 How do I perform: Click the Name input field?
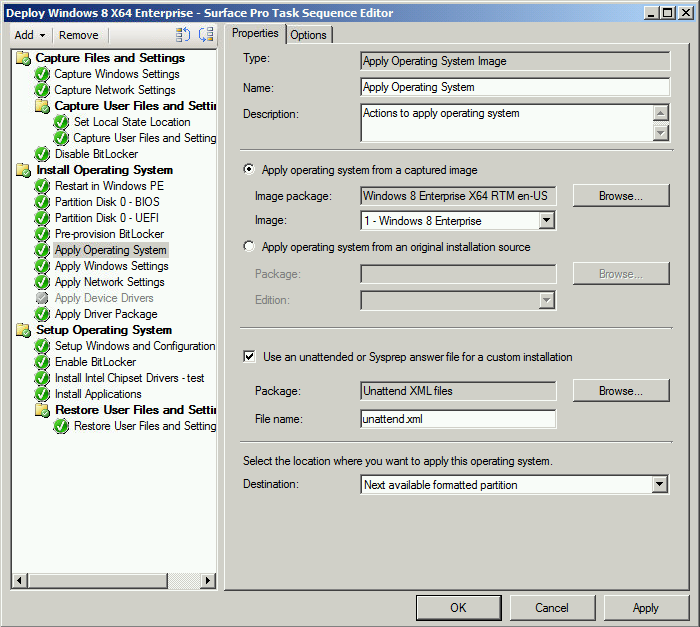tap(515, 87)
